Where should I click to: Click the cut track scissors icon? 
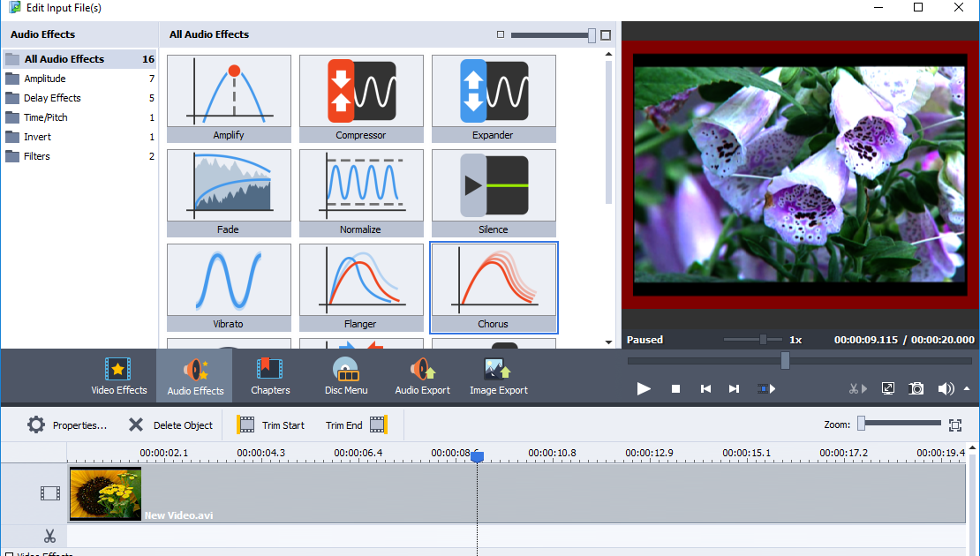50,536
